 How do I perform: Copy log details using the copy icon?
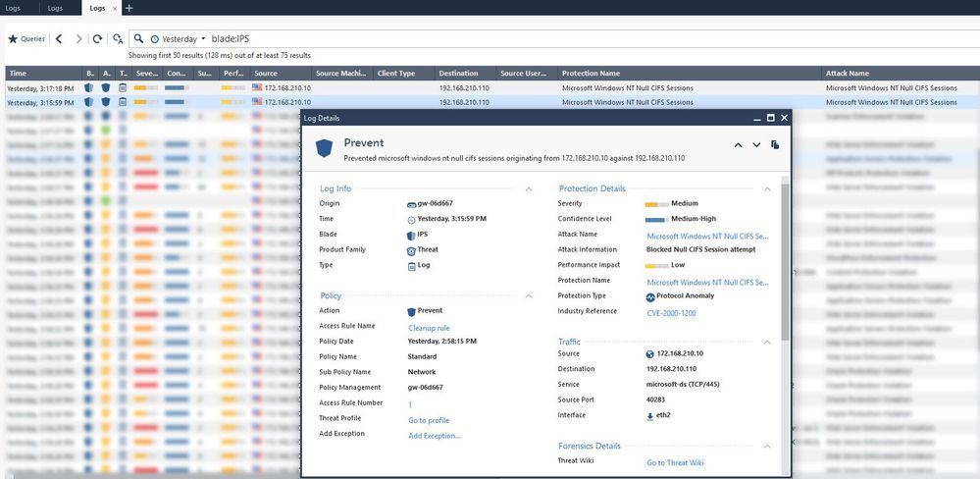775,145
